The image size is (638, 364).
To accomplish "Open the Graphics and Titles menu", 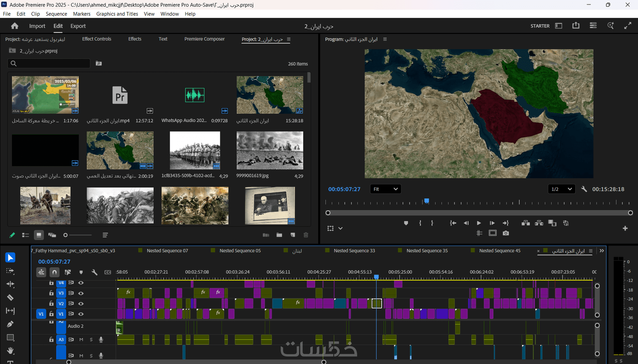I will click(117, 14).
